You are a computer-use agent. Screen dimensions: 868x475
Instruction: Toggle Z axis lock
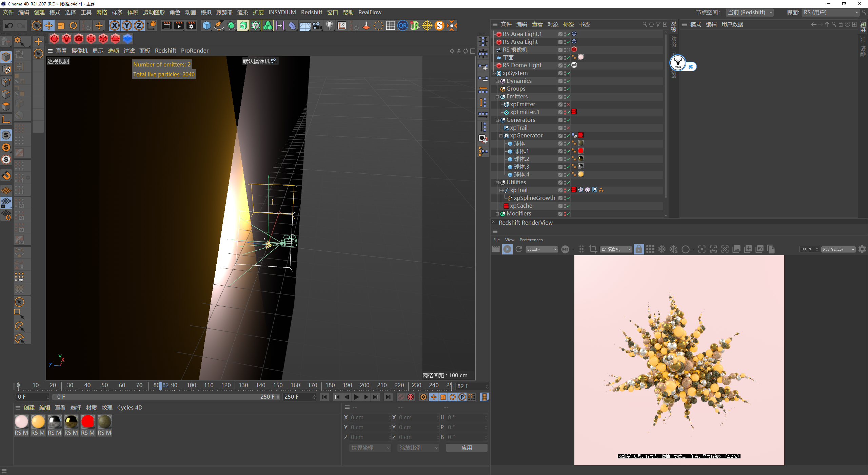tap(139, 26)
